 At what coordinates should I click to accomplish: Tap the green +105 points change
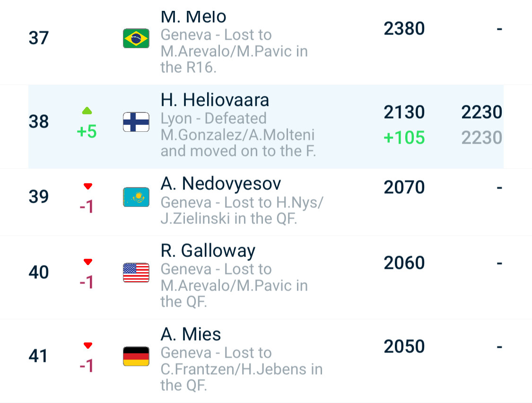(x=404, y=137)
